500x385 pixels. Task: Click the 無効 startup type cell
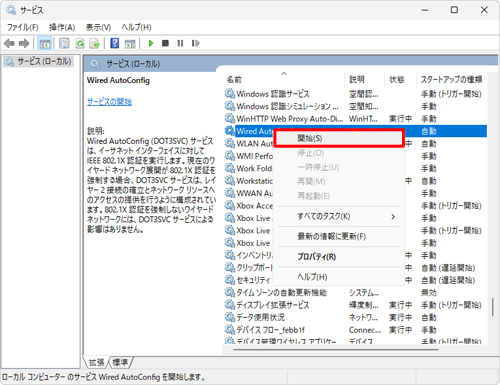[429, 293]
